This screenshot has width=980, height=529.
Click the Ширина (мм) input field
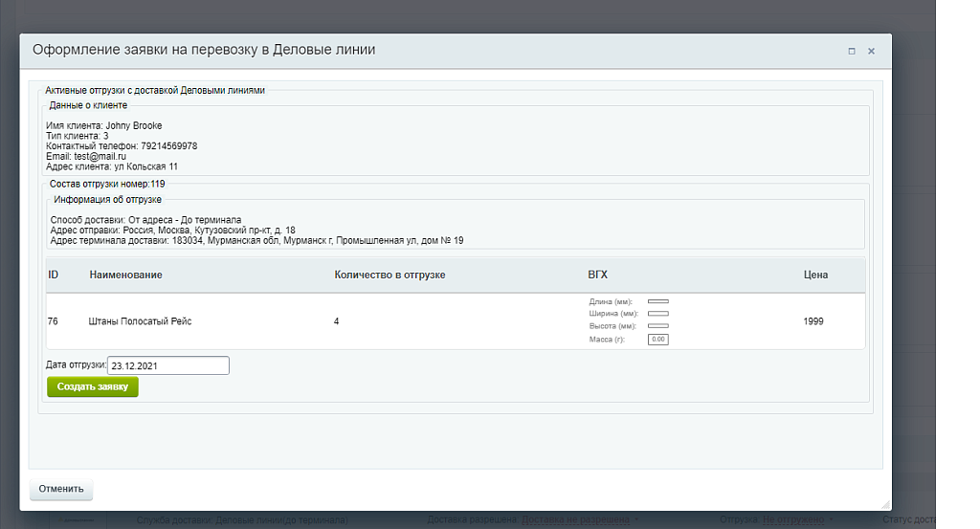click(658, 314)
